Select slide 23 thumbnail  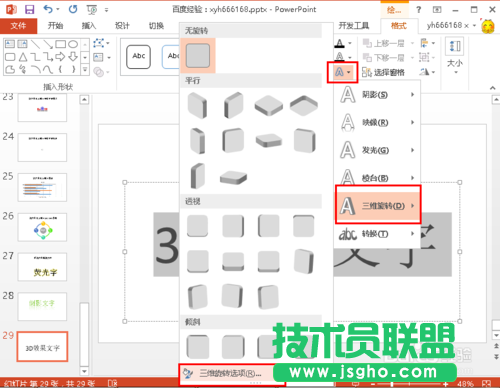point(42,107)
